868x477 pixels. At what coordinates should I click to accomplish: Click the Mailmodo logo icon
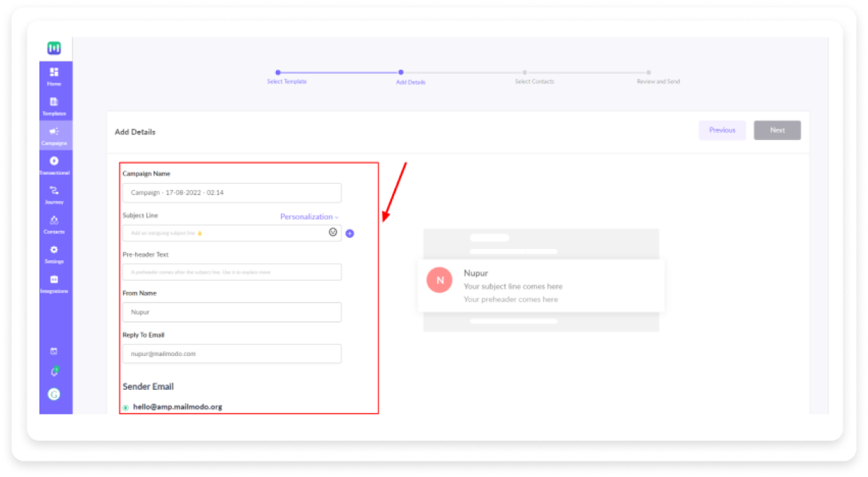coord(54,48)
